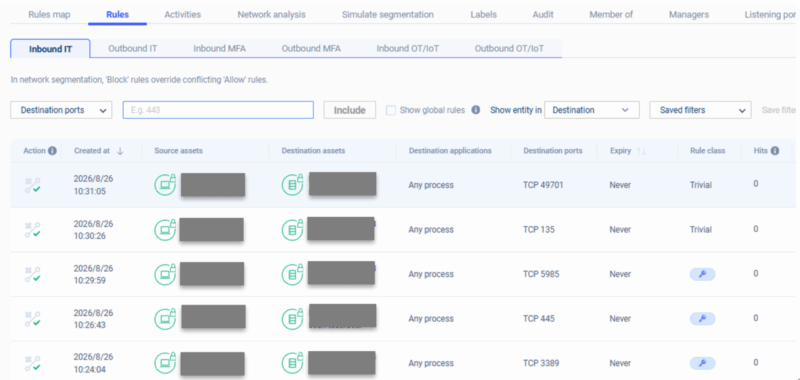Click the Action column info icon
Screen dimensions: 800x380
pyautogui.click(x=52, y=151)
